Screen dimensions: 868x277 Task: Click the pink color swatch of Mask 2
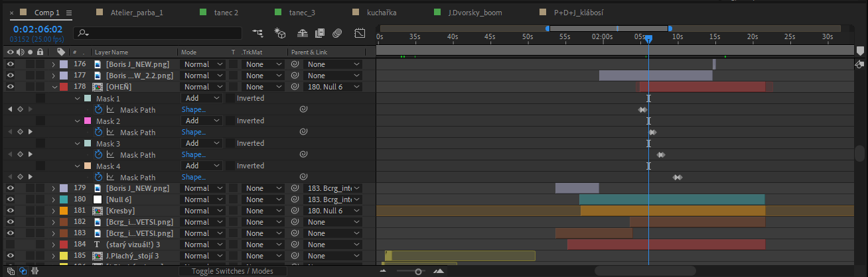(x=87, y=121)
